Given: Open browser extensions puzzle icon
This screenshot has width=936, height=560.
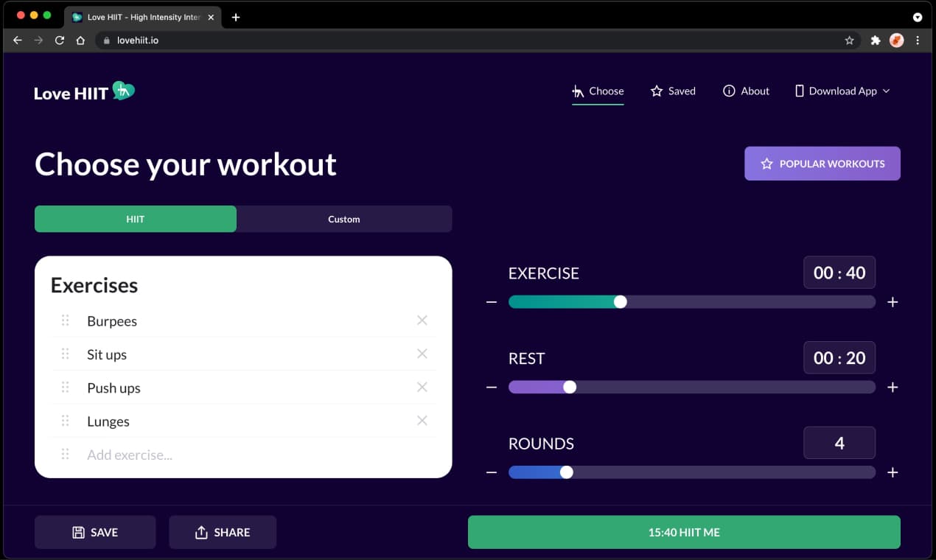Looking at the screenshot, I should [876, 41].
